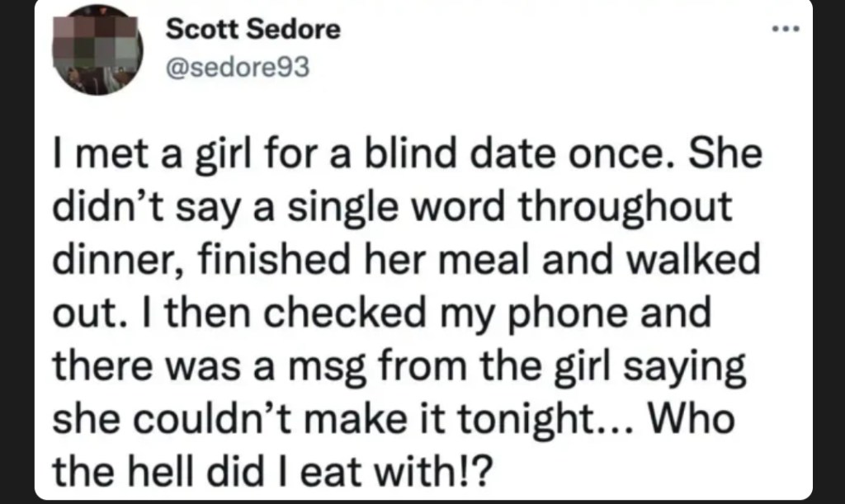The width and height of the screenshot is (845, 504).
Task: Click the tweet text starting 'I met a girl'
Action: [407, 312]
